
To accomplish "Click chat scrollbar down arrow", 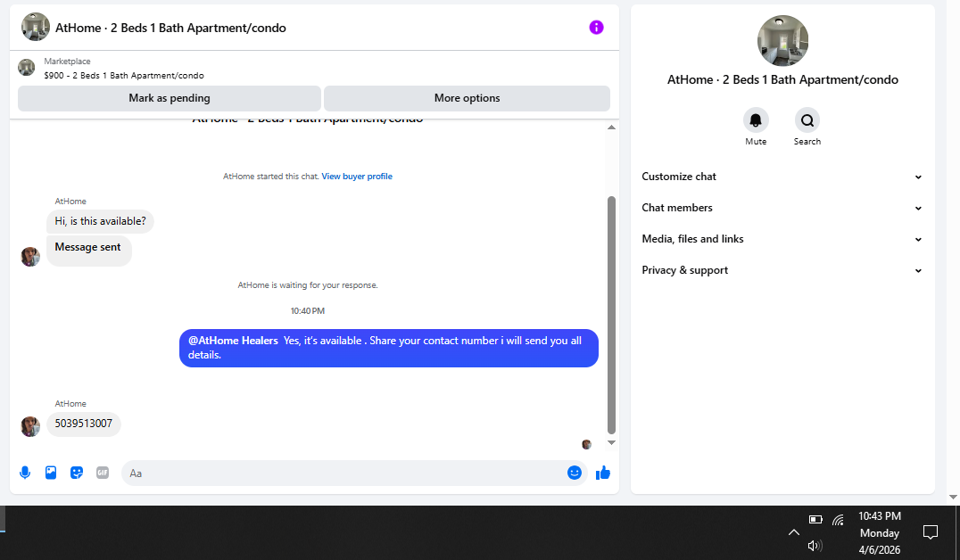I will point(611,442).
